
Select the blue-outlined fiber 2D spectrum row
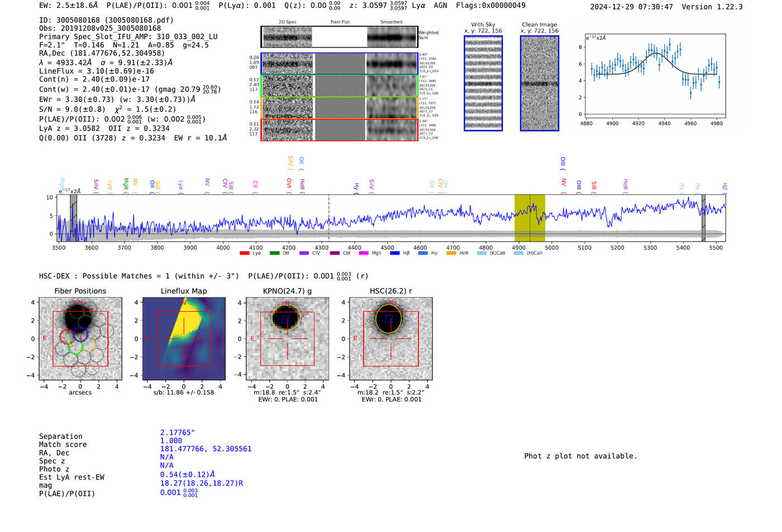(339, 64)
